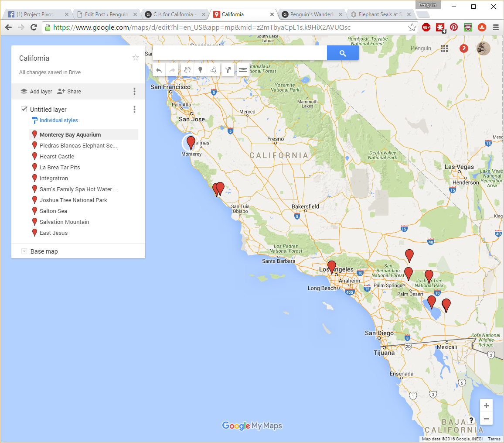Switch to the Project Pivot Facebook tab
This screenshot has width=504, height=443.
click(x=38, y=14)
